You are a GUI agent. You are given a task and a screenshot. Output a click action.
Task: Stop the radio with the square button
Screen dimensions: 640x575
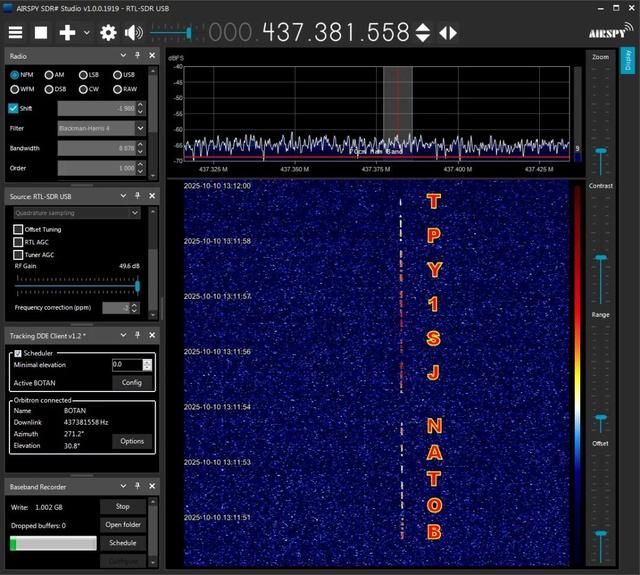click(x=41, y=32)
